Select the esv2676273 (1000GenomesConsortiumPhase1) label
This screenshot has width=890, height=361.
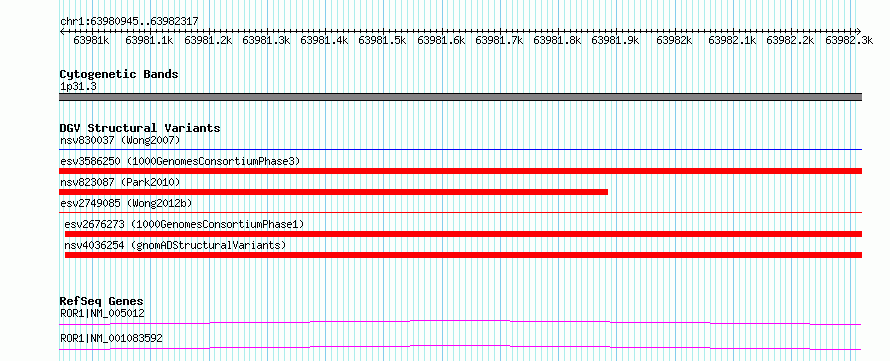click(x=184, y=224)
